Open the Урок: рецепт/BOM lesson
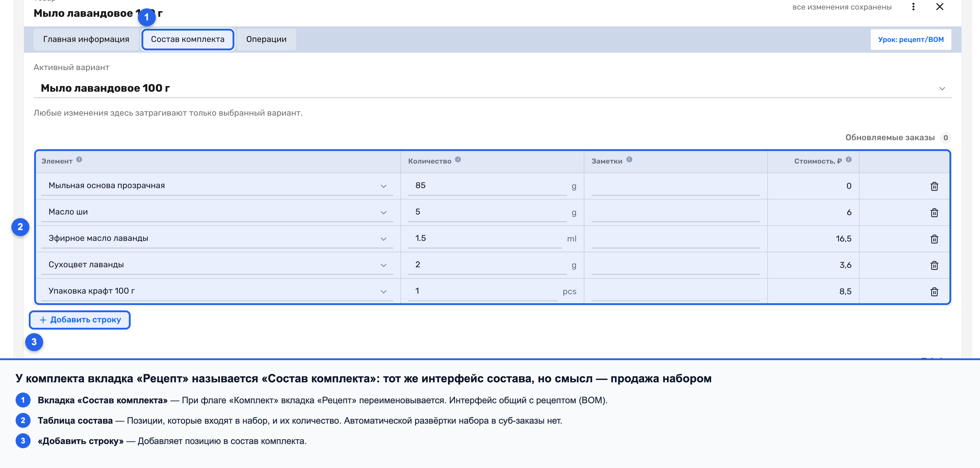 pyautogui.click(x=911, y=40)
